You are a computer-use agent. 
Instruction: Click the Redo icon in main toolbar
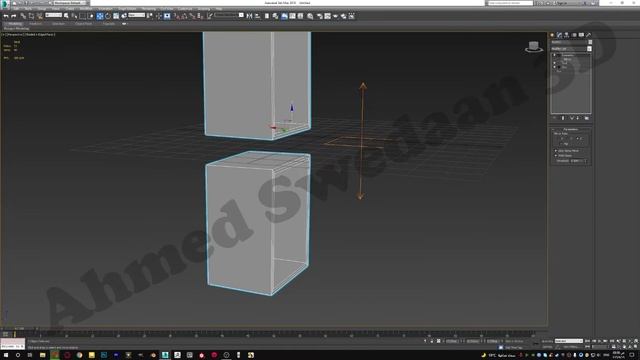(x=14, y=16)
